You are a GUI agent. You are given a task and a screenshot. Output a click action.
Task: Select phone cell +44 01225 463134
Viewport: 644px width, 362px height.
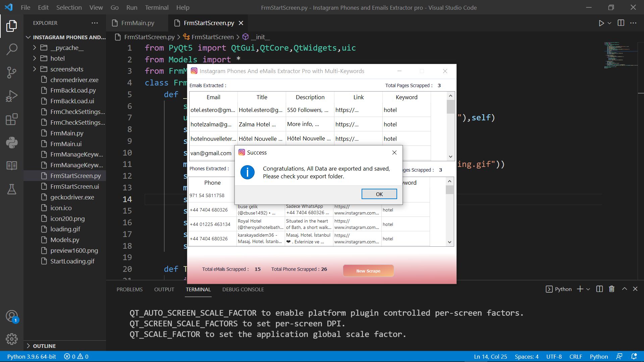click(212, 224)
